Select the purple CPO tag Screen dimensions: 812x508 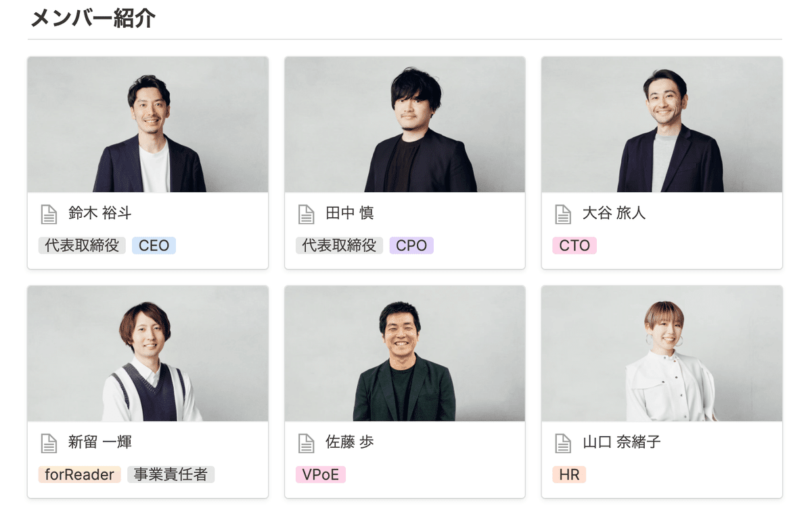[x=411, y=246]
